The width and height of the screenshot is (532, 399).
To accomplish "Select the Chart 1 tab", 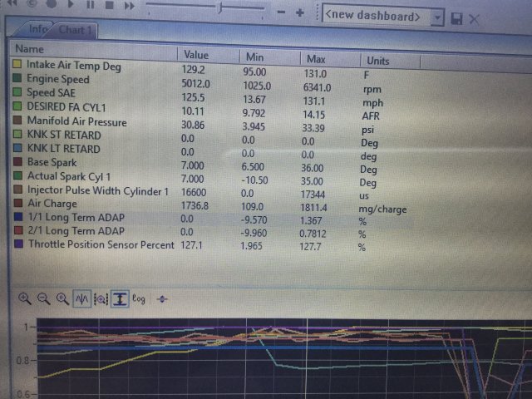I will point(74,31).
